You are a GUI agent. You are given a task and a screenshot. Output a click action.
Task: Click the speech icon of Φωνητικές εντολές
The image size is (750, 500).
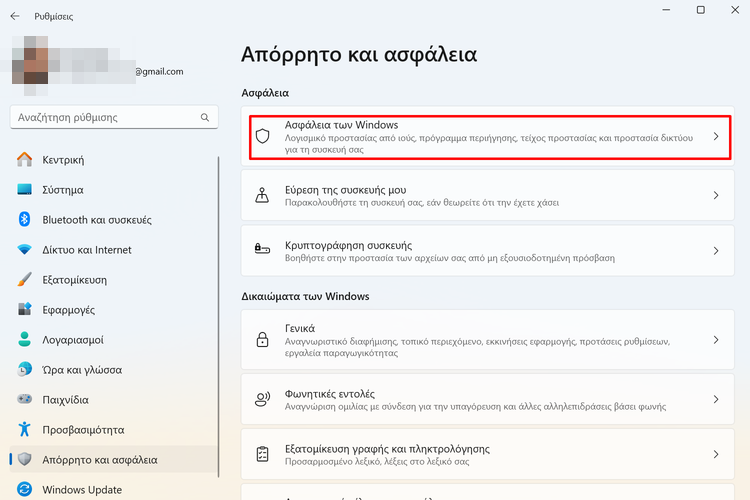pos(262,399)
